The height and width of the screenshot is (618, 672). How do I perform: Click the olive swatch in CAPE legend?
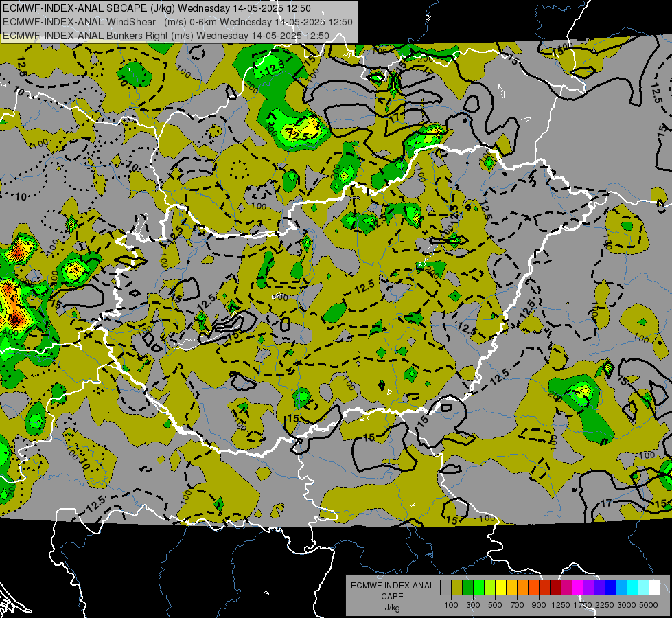pos(457,588)
